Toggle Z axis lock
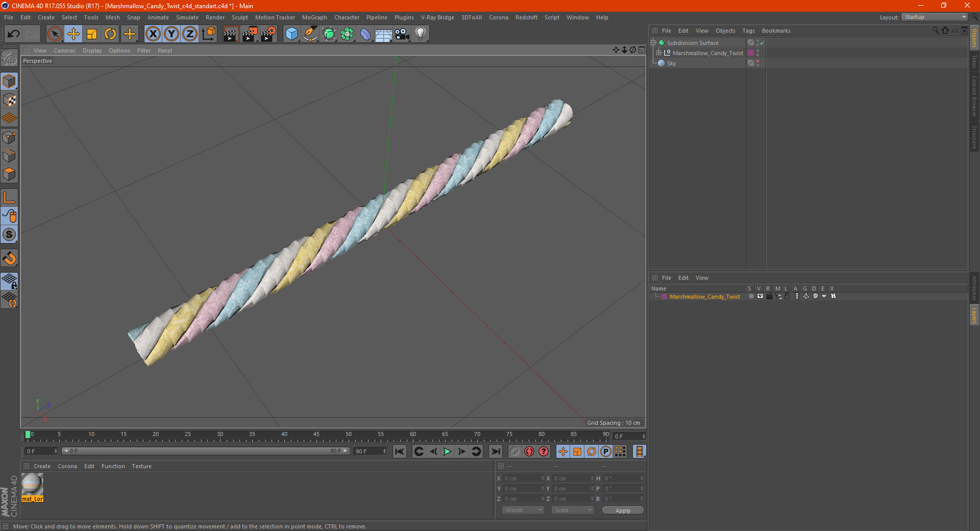Screen dimensions: 980x531 tap(190, 34)
